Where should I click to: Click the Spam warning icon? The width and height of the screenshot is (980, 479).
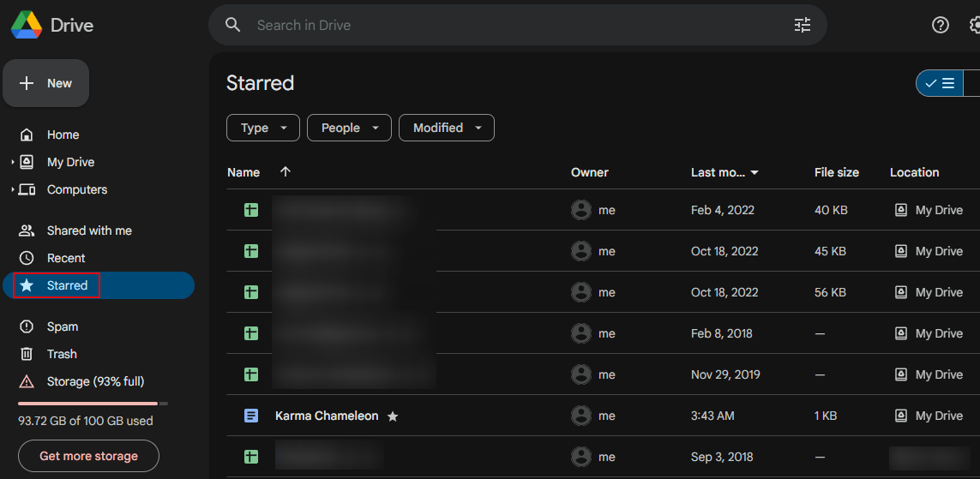pyautogui.click(x=27, y=326)
